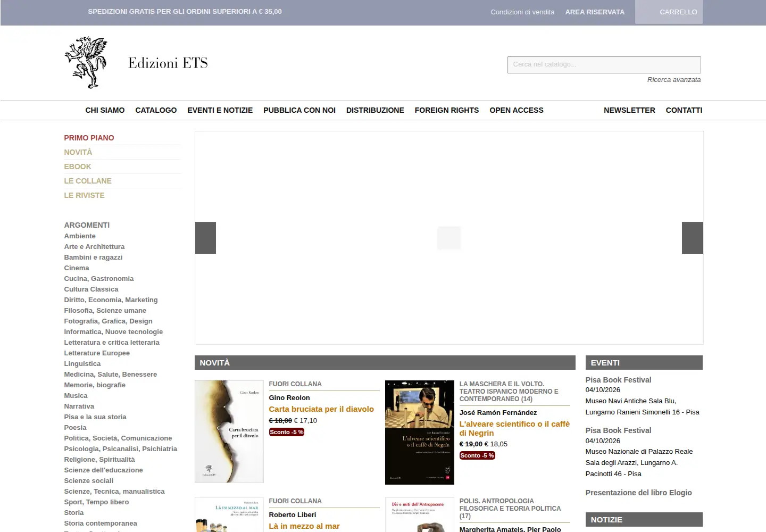Browse Letterature Europee topic

97,353
